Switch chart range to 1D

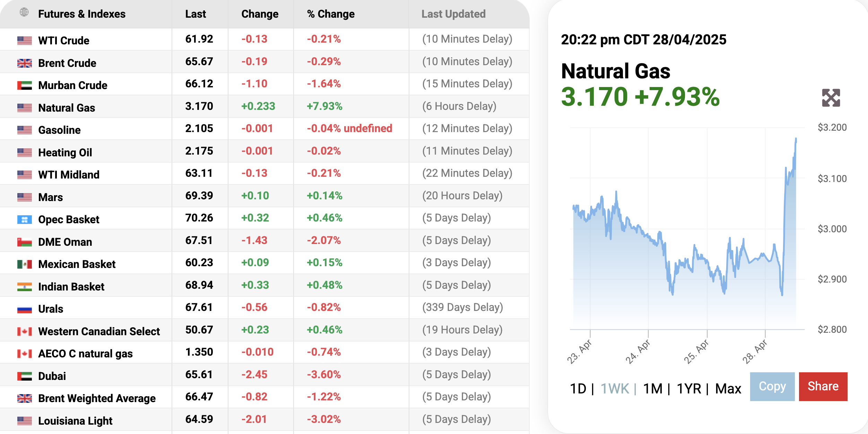coord(578,389)
